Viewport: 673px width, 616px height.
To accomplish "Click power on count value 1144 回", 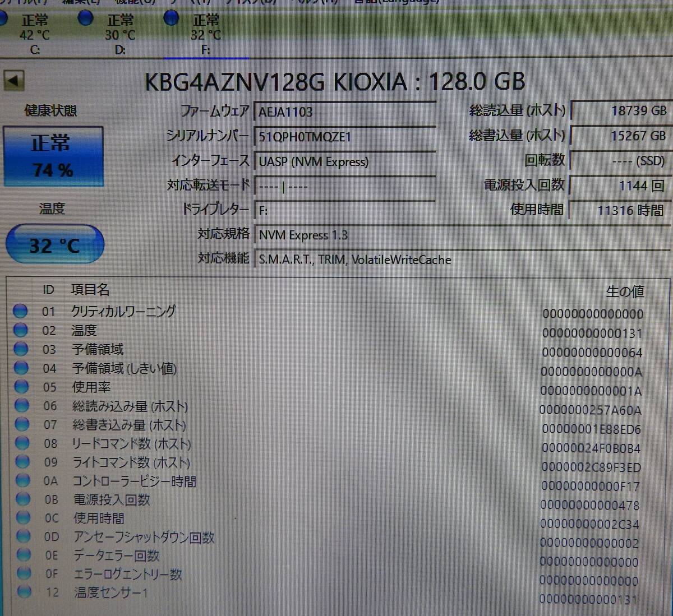I will point(621,186).
